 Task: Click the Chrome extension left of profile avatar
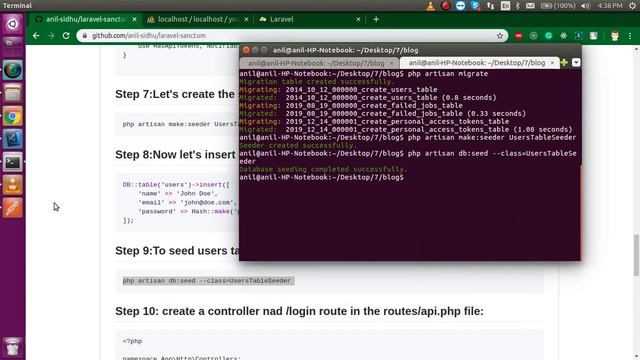pyautogui.click(x=593, y=36)
